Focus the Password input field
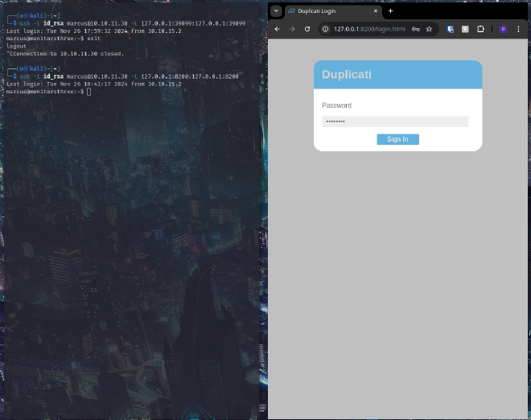 [395, 121]
